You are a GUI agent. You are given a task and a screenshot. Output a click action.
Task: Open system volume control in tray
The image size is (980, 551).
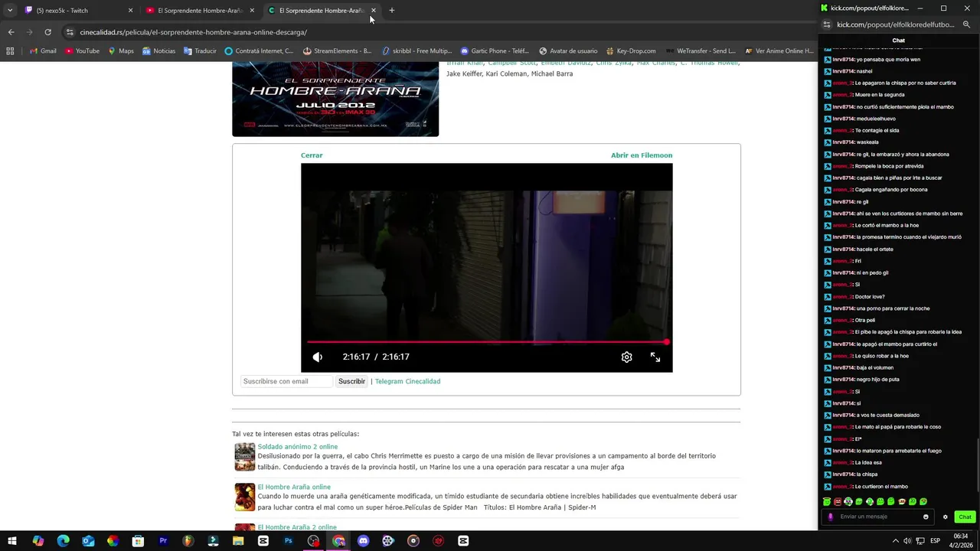(907, 541)
